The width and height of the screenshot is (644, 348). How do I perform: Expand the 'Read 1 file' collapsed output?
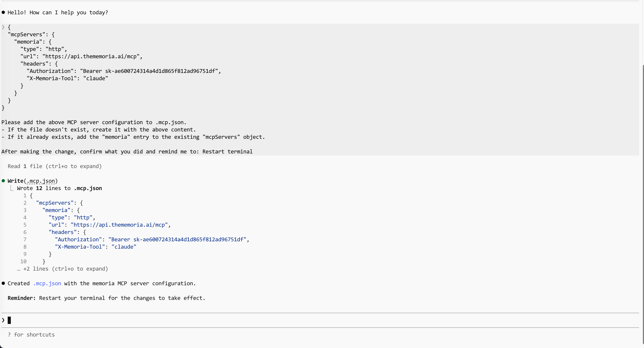tap(54, 166)
